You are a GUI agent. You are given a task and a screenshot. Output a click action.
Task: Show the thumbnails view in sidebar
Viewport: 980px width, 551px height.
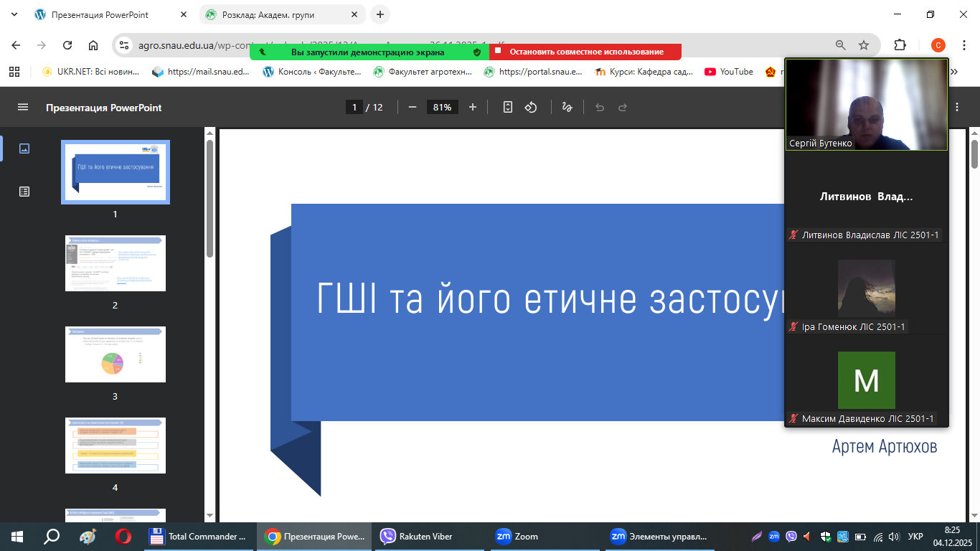(24, 149)
